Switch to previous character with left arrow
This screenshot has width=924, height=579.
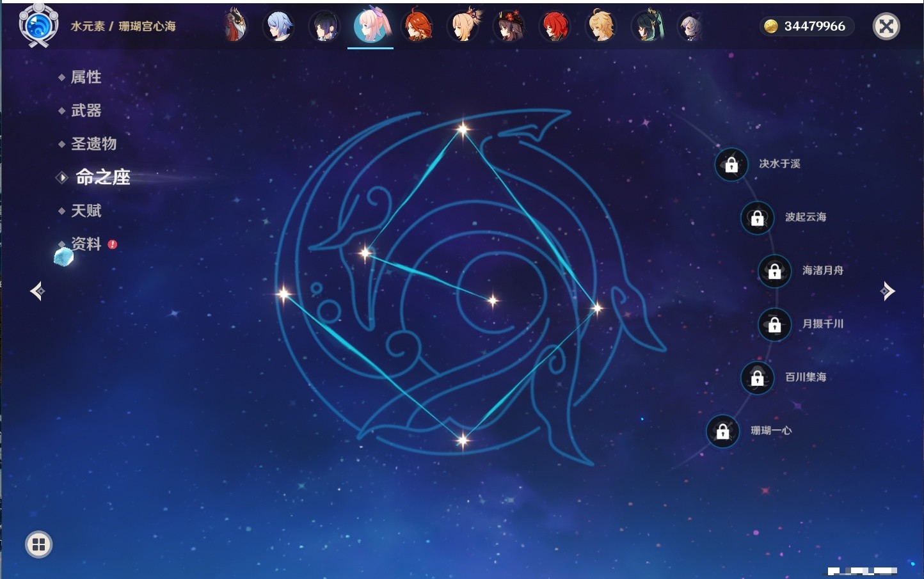tap(37, 291)
